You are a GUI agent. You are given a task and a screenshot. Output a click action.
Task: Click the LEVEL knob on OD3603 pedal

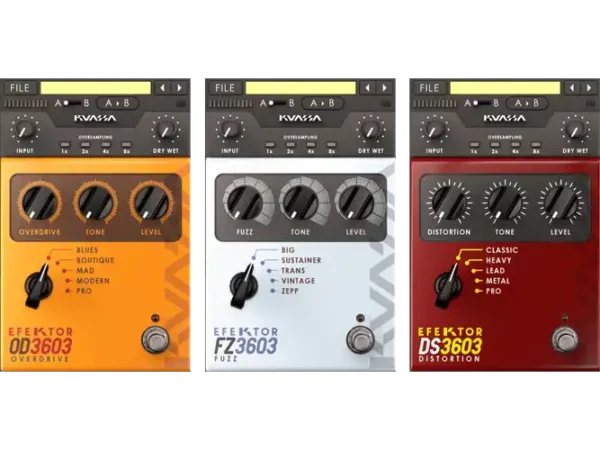point(151,202)
